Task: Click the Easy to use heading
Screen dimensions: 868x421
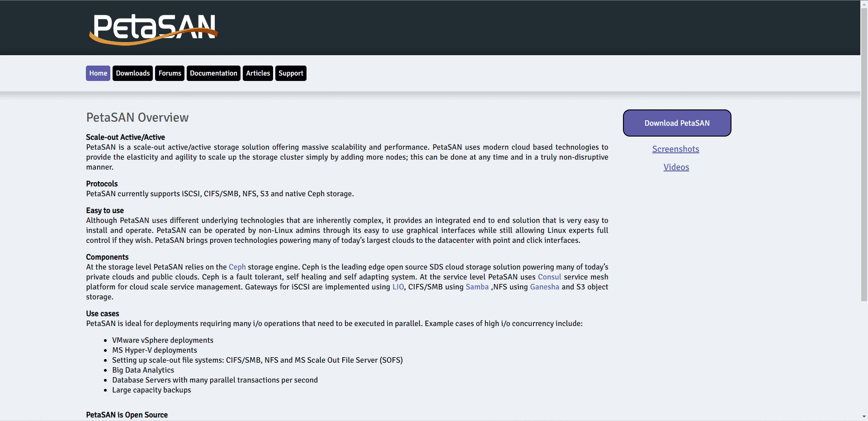Action: pos(105,210)
